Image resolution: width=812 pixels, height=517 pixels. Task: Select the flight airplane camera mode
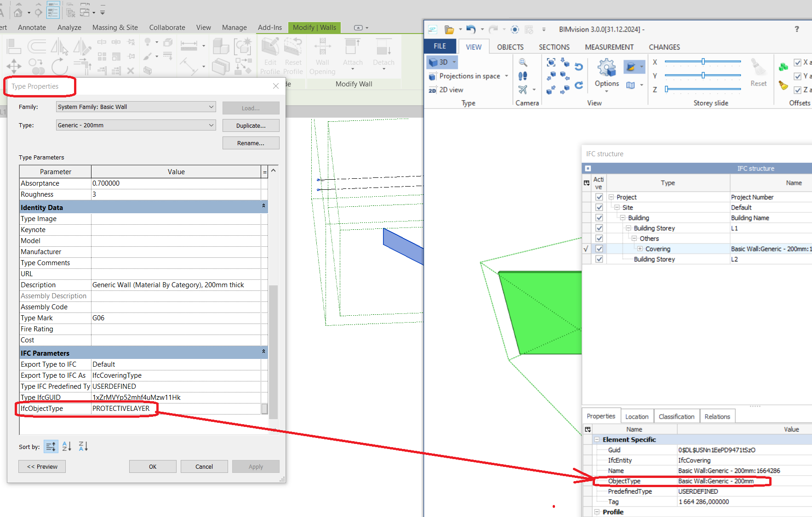click(x=523, y=90)
